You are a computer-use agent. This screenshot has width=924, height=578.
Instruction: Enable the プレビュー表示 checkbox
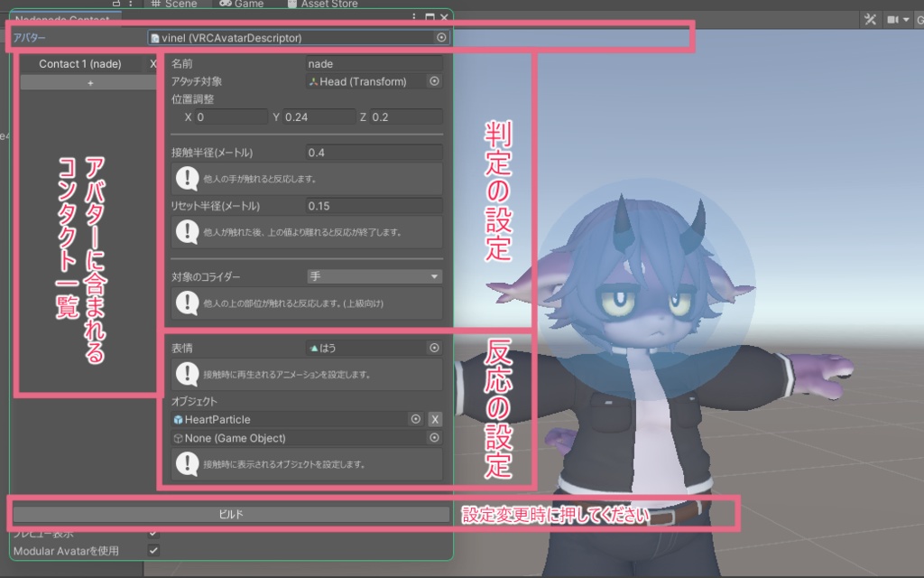[x=153, y=533]
